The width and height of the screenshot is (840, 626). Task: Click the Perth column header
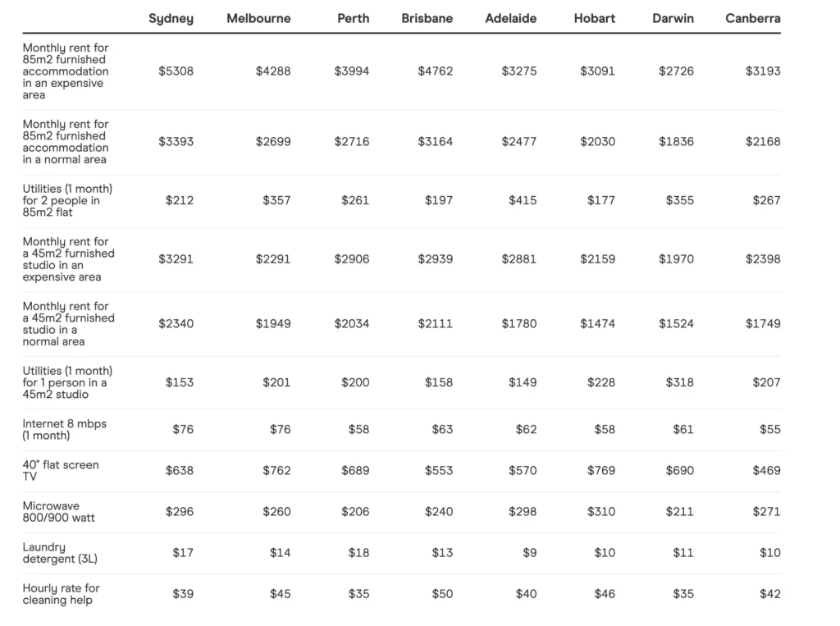[353, 18]
